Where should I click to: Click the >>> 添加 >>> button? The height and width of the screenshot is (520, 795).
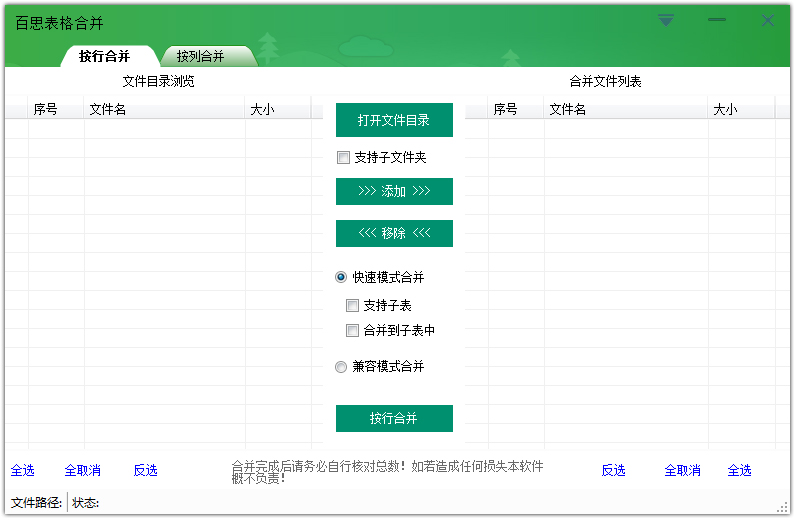[x=394, y=191]
